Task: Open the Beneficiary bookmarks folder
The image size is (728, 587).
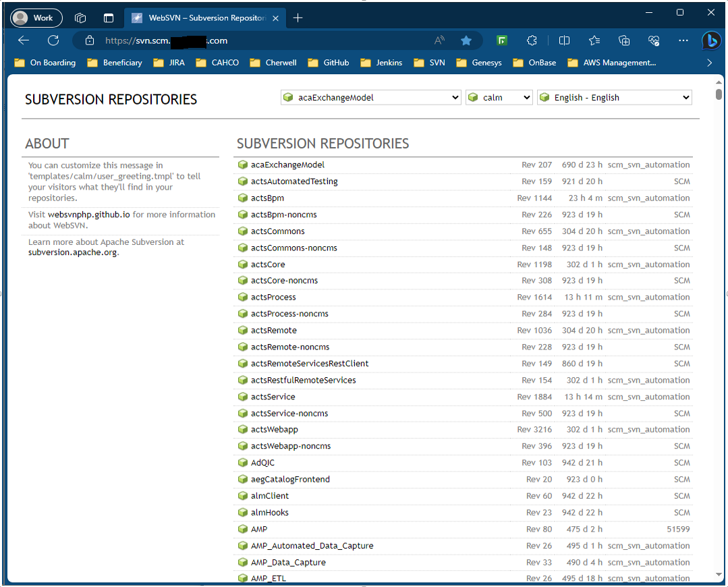Action: coord(115,63)
